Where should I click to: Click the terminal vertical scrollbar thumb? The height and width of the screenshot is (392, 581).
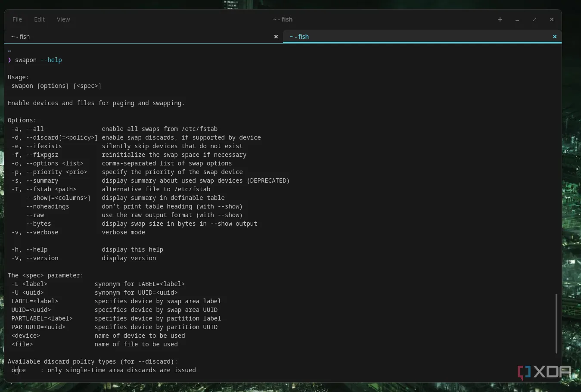point(556,323)
